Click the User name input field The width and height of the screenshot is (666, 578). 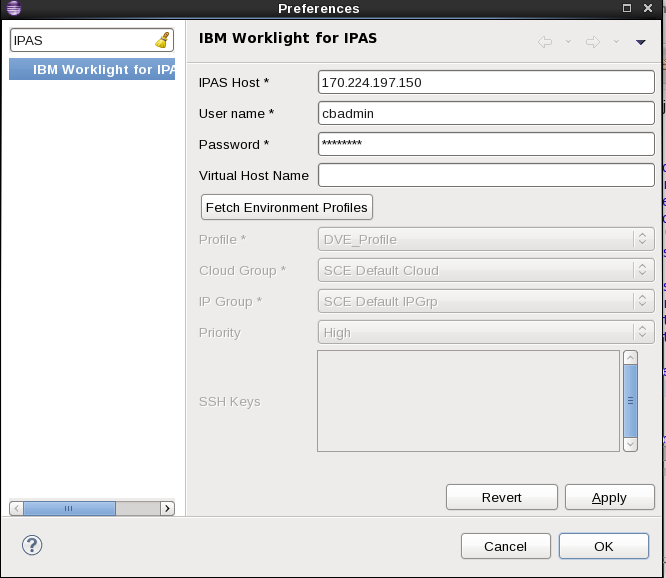[486, 113]
